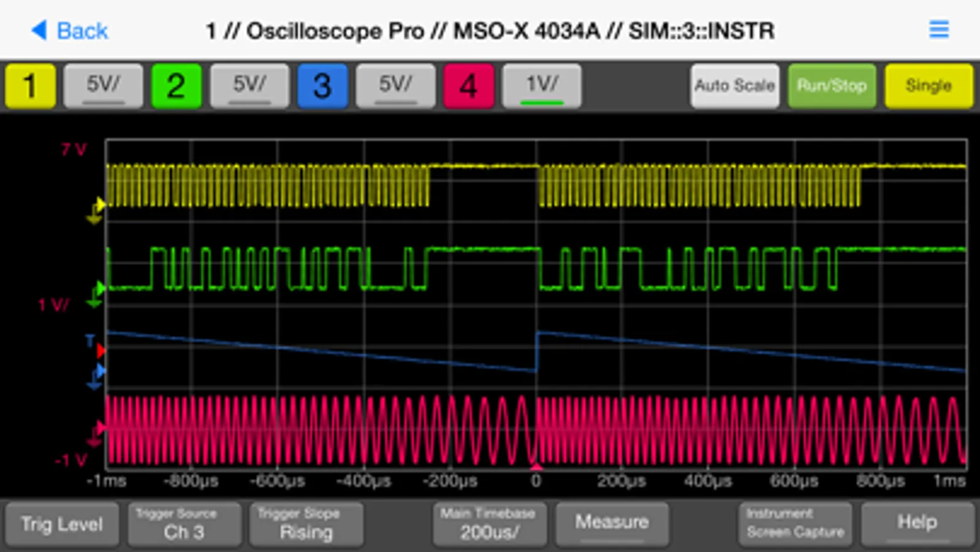Click the 1 V/ scale label

54,305
